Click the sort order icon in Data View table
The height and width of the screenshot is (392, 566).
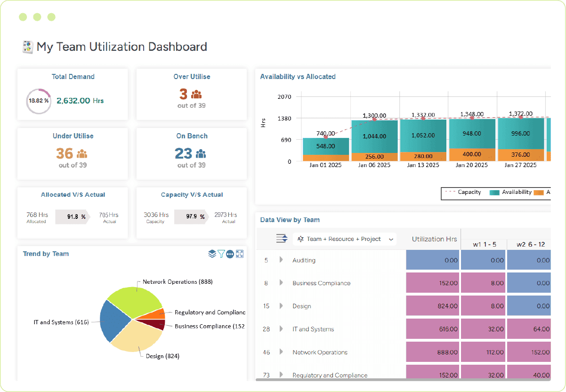(282, 239)
